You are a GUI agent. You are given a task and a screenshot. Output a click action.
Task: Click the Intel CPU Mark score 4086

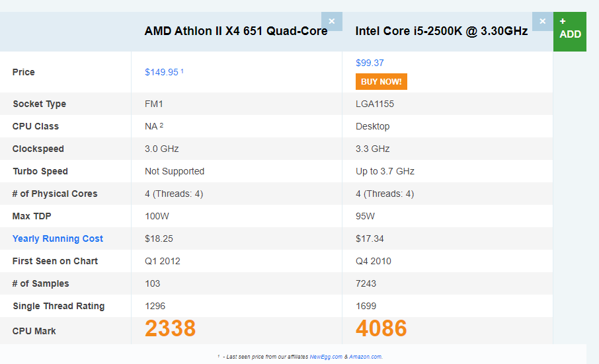[381, 328]
